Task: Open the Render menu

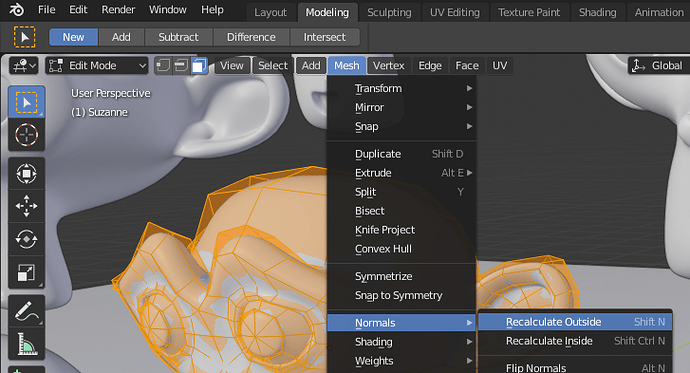Action: pos(118,10)
